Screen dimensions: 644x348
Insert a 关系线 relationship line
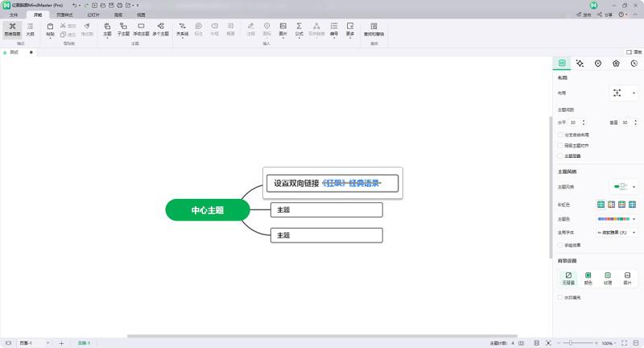pyautogui.click(x=182, y=29)
